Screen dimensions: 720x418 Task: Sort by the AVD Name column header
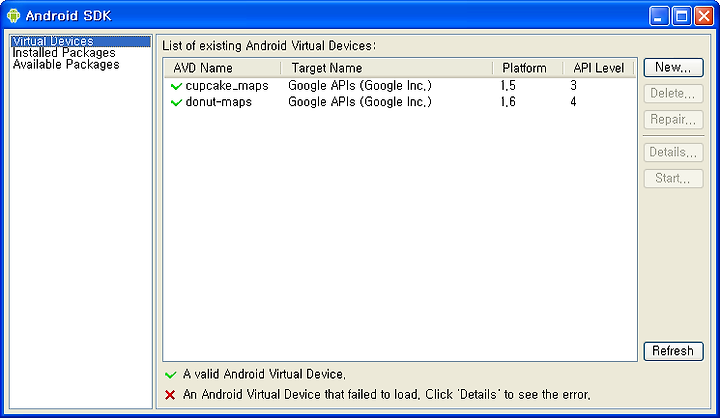pos(223,68)
